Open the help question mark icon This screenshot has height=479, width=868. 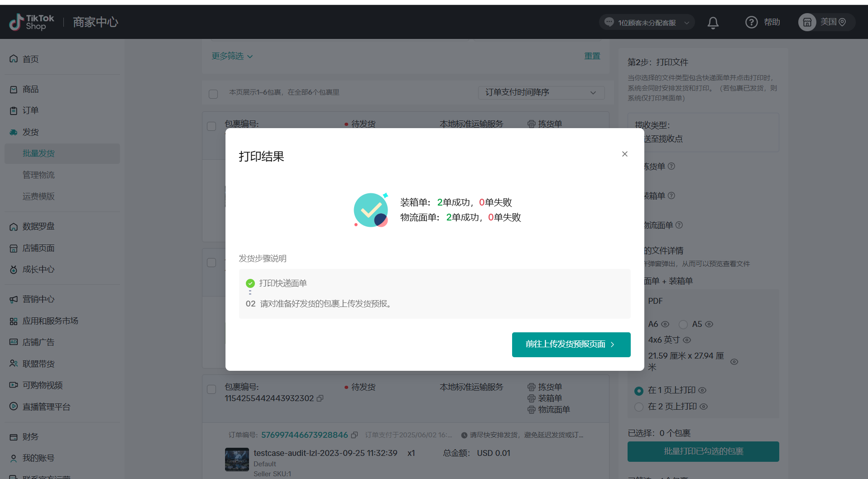tap(751, 22)
